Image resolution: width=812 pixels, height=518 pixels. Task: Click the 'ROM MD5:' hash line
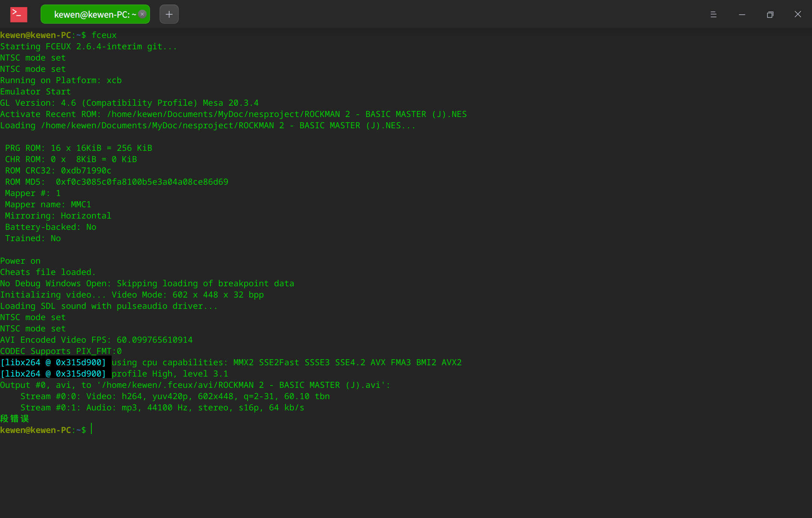coord(117,182)
